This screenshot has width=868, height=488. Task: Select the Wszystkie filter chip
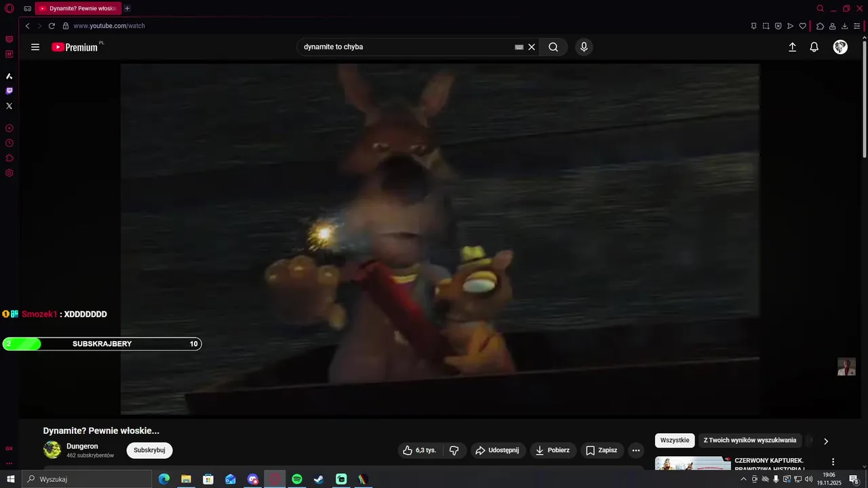click(675, 441)
